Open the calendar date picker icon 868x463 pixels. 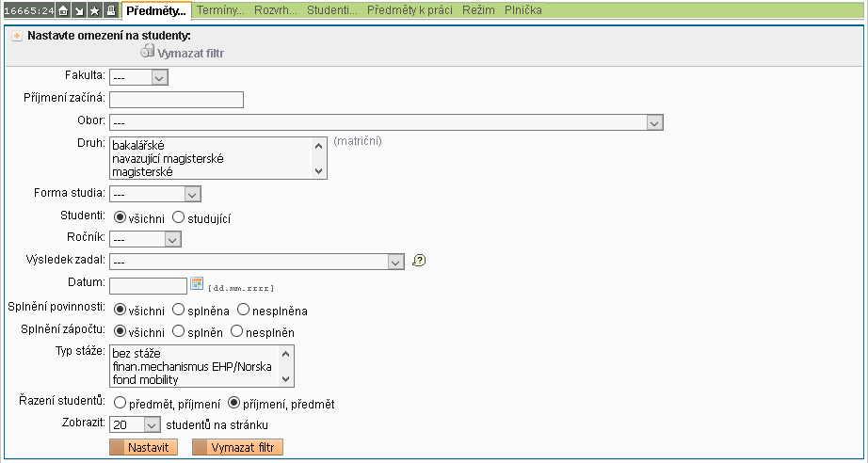[x=197, y=284]
